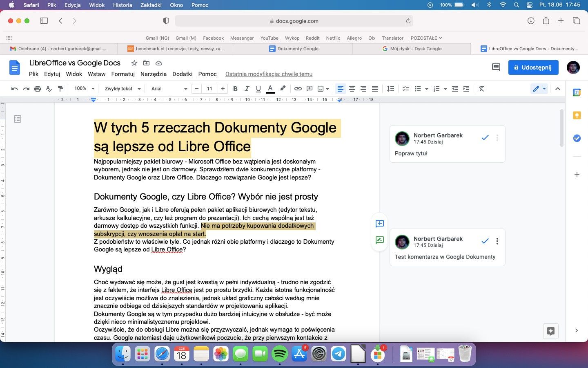Click the Undo arrow in Docs toolbar

click(x=15, y=89)
